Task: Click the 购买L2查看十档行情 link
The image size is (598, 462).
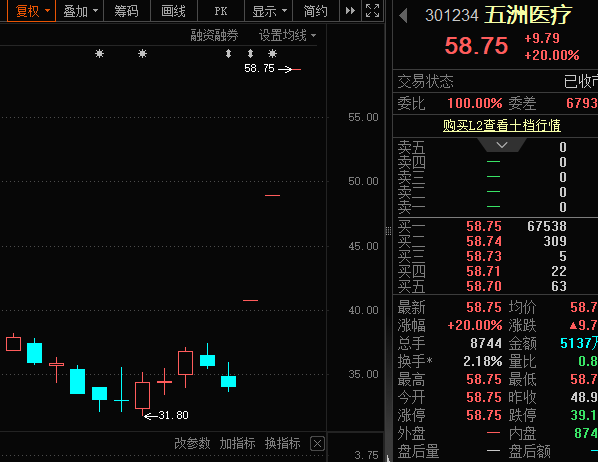Action: click(x=502, y=126)
